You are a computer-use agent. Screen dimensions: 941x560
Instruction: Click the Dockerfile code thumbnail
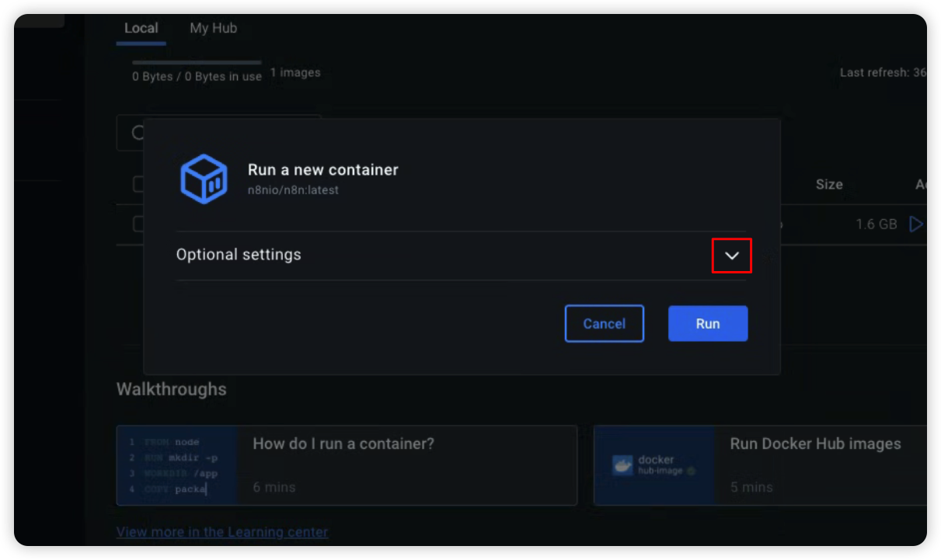pos(177,465)
